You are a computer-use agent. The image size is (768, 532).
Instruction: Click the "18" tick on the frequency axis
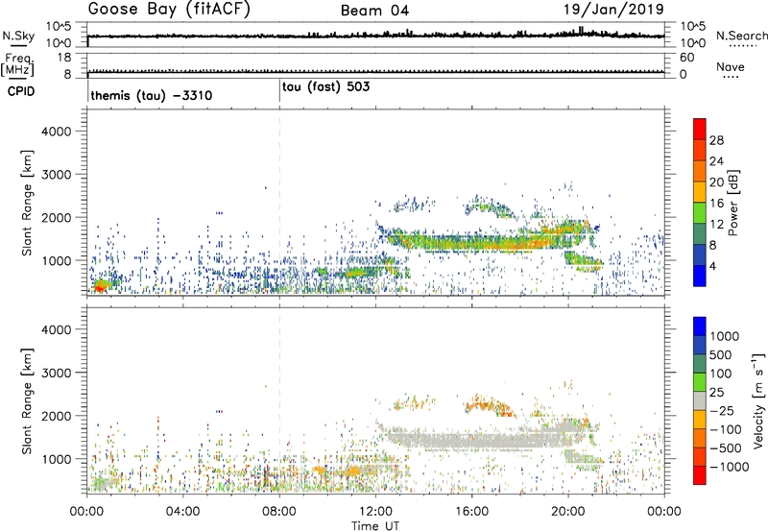pos(64,58)
